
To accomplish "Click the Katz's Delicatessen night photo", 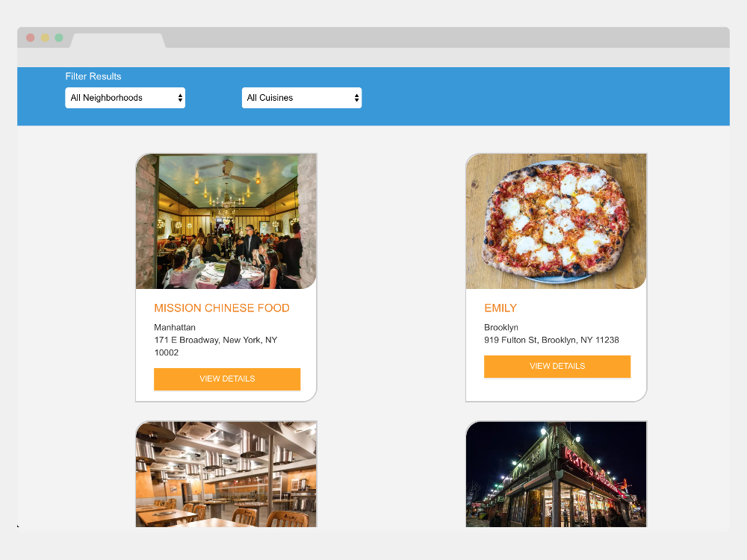I will click(556, 474).
